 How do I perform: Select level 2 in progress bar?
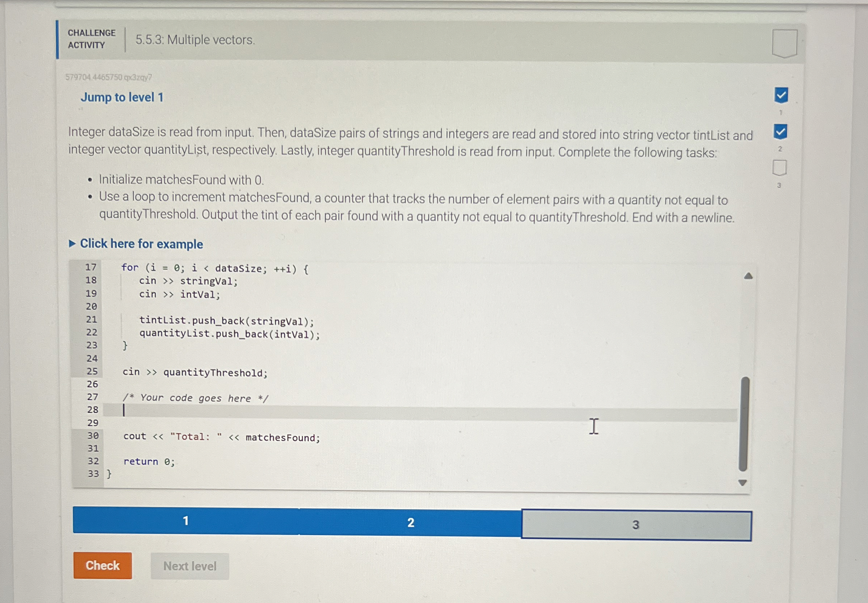(411, 523)
